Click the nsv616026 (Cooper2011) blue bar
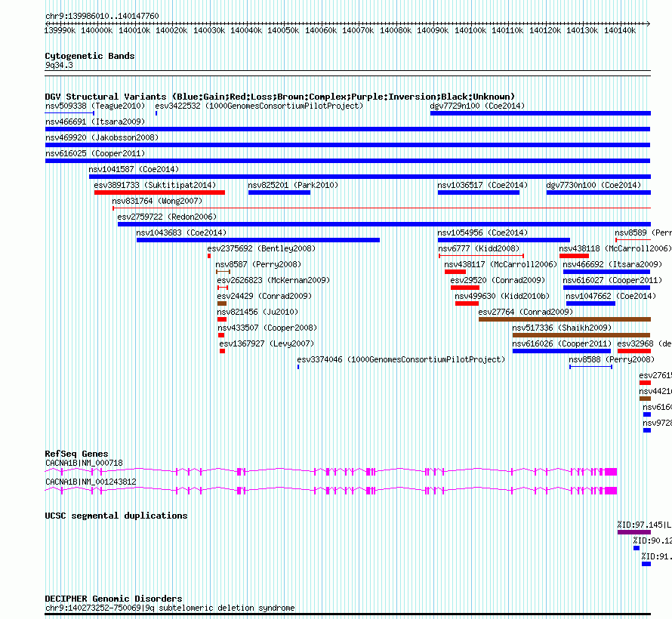This screenshot has width=672, height=619. [562, 351]
